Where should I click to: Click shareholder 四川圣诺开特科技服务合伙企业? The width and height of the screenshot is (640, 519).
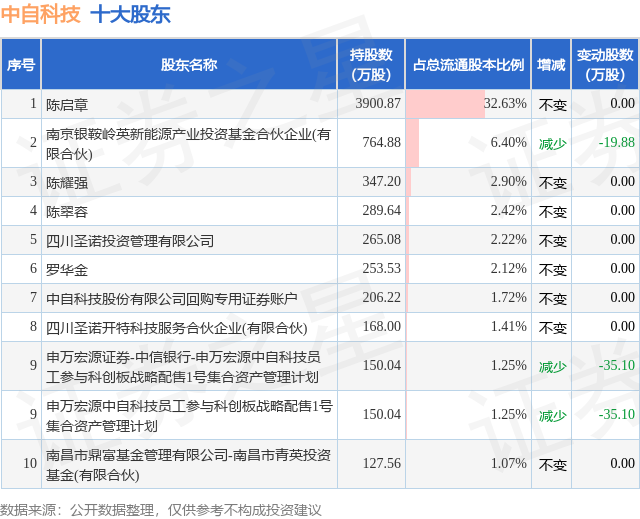coord(177,328)
